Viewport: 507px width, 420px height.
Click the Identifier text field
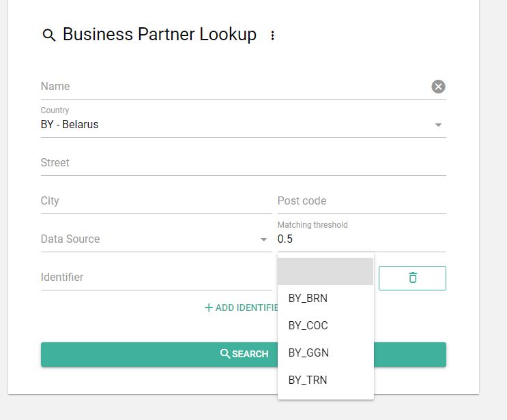coord(156,277)
